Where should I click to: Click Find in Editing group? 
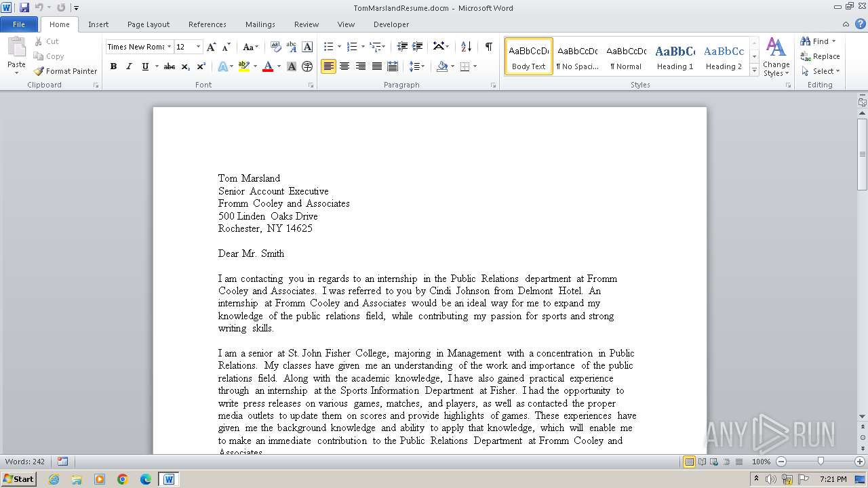pyautogui.click(x=816, y=41)
